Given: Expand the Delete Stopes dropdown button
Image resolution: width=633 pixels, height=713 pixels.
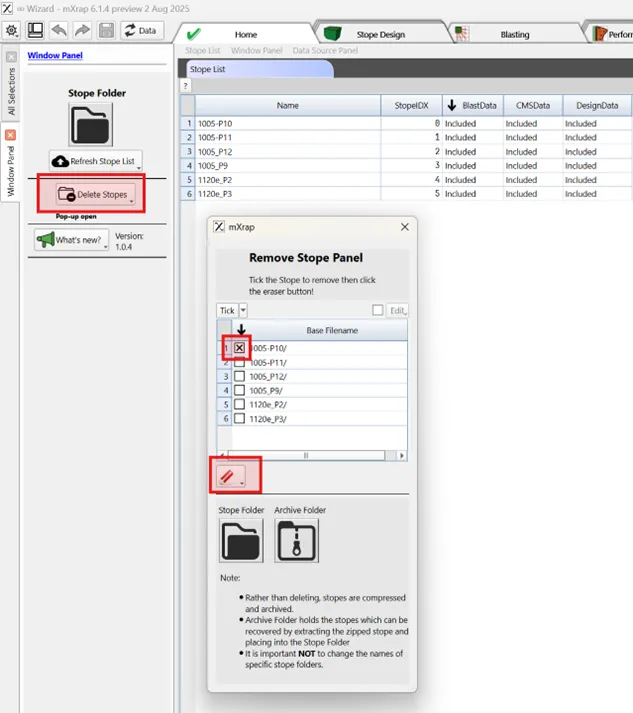Looking at the screenshot, I should 131,200.
